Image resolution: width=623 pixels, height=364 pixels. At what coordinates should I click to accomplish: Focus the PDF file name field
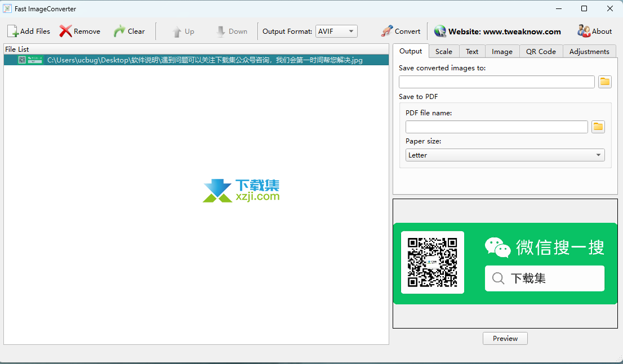[497, 127]
